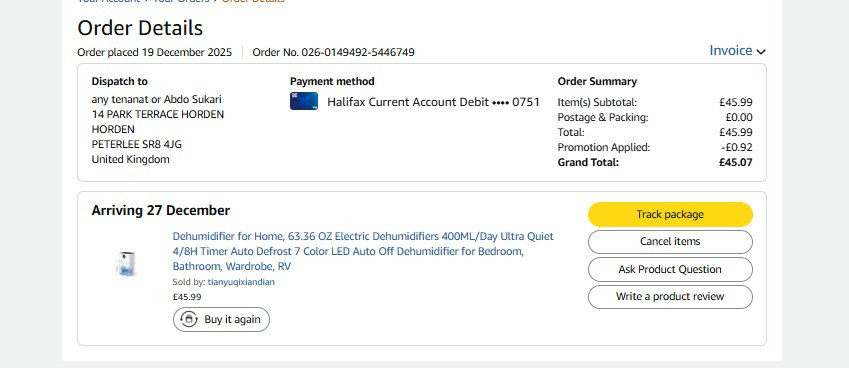This screenshot has height=368, width=849.
Task: Click the Buy it again button label
Action: (232, 319)
